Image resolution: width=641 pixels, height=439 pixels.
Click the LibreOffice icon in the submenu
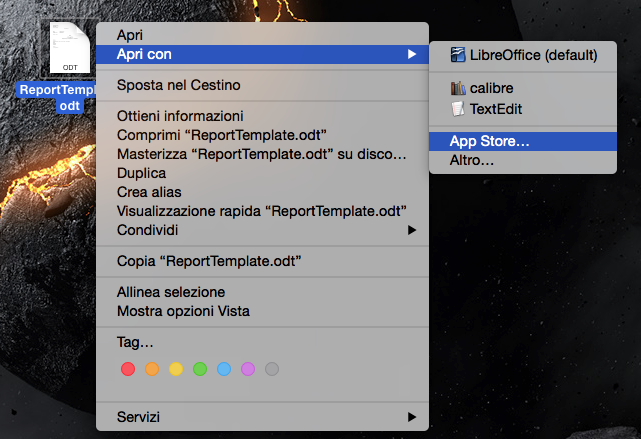pyautogui.click(x=458, y=55)
